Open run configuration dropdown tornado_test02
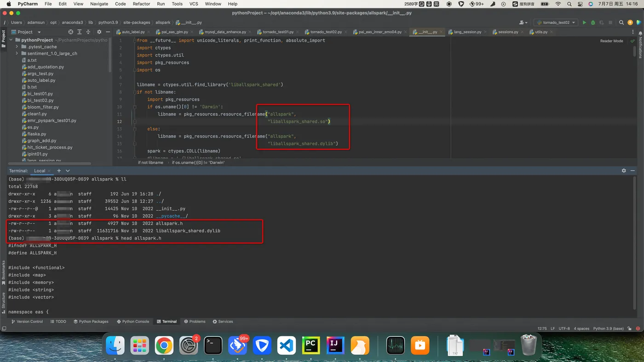The width and height of the screenshot is (644, 362). (556, 23)
